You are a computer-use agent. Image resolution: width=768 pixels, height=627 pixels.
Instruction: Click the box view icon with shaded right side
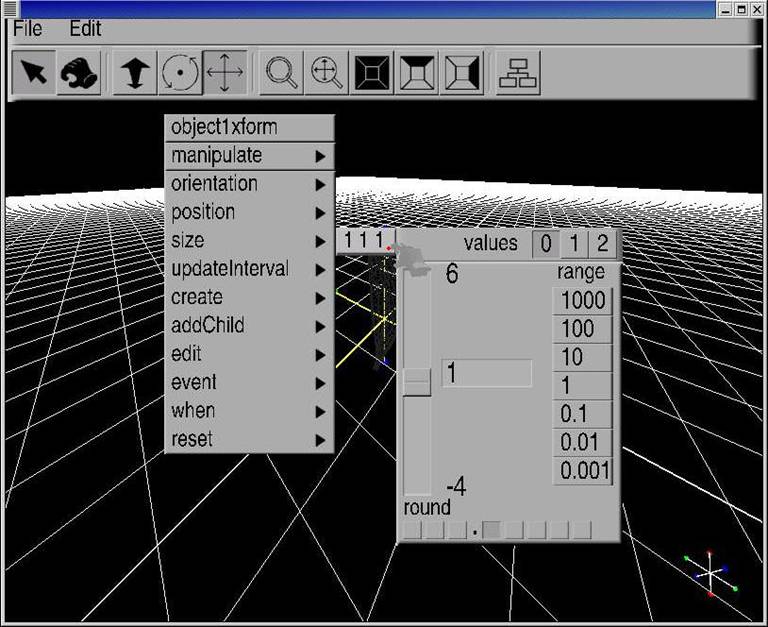[x=462, y=72]
